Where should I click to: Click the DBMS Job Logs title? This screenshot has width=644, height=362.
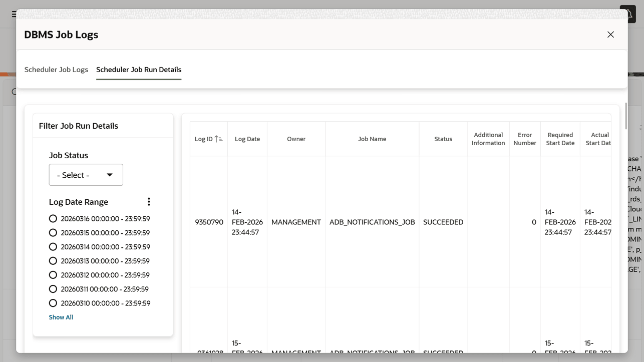click(61, 35)
